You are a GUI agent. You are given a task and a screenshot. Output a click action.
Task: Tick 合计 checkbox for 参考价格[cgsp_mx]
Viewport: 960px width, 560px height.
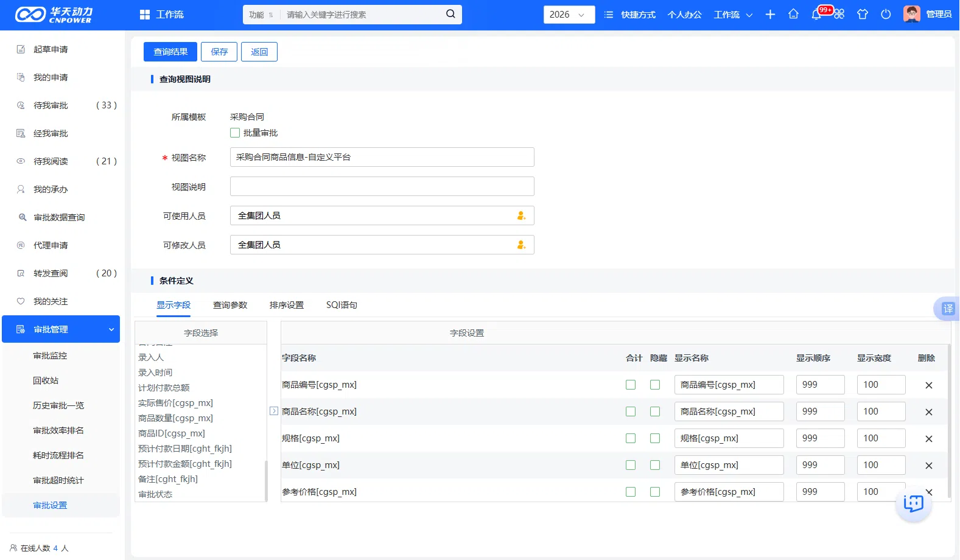[x=631, y=492]
